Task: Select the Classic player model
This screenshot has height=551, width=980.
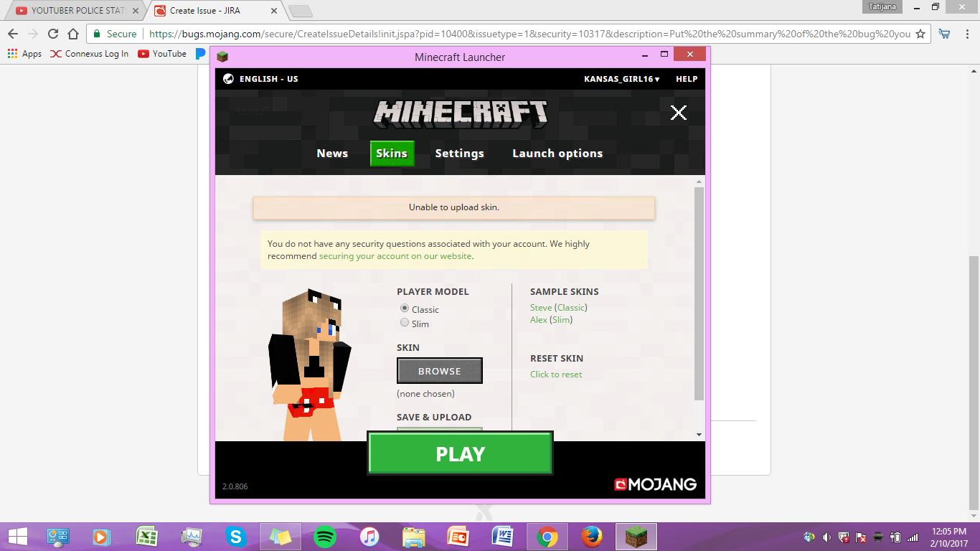Action: click(x=405, y=309)
